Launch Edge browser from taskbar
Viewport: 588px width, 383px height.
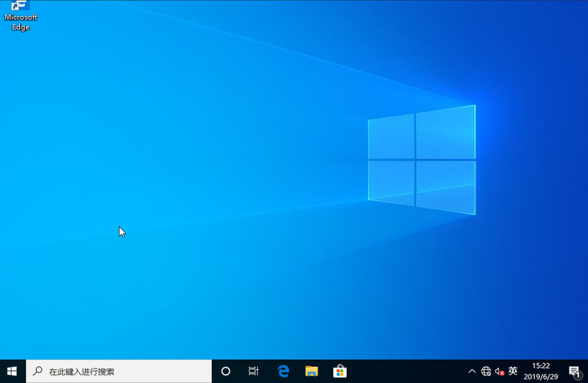pos(283,371)
